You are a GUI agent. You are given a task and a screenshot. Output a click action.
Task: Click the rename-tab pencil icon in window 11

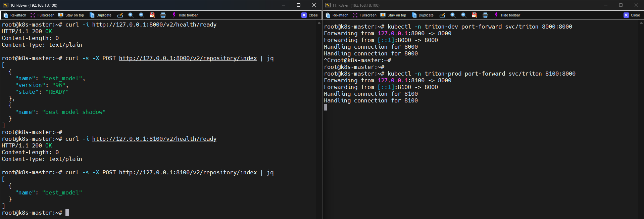pos(442,15)
